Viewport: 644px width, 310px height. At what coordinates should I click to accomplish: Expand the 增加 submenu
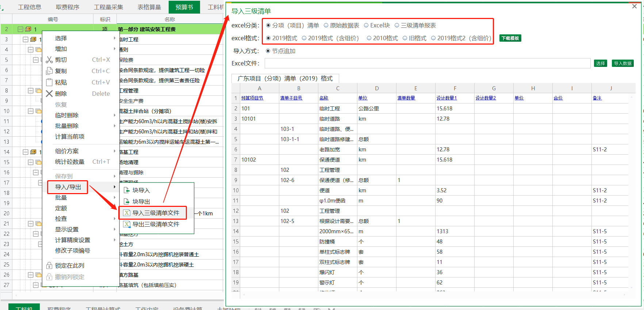click(x=81, y=49)
